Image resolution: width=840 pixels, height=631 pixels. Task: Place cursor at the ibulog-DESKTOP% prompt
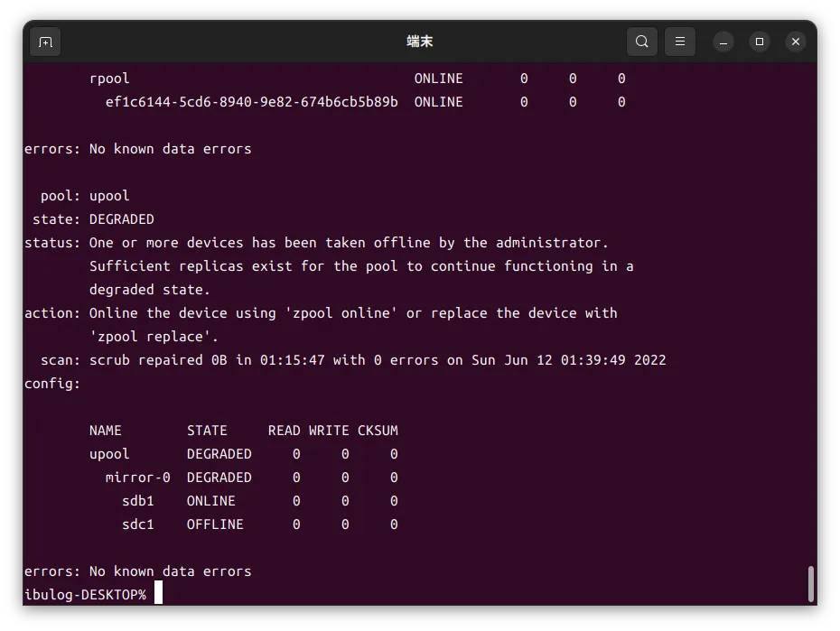click(x=159, y=594)
